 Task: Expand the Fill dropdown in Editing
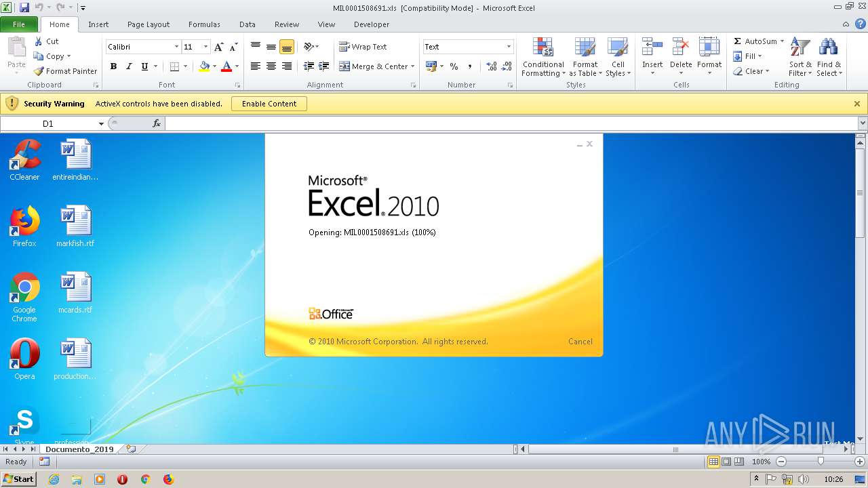click(760, 56)
